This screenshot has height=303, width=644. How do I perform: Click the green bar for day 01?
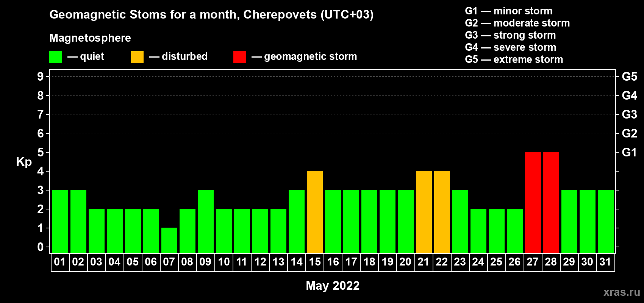point(60,221)
